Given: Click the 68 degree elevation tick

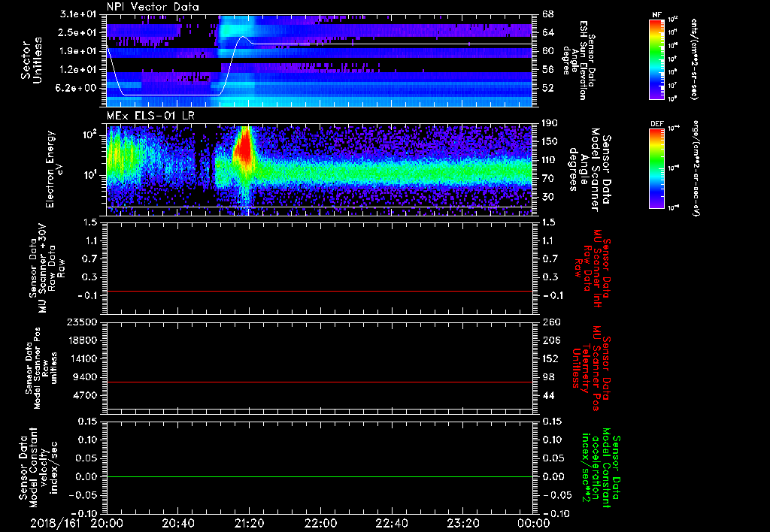Looking at the screenshot, I should (548, 14).
